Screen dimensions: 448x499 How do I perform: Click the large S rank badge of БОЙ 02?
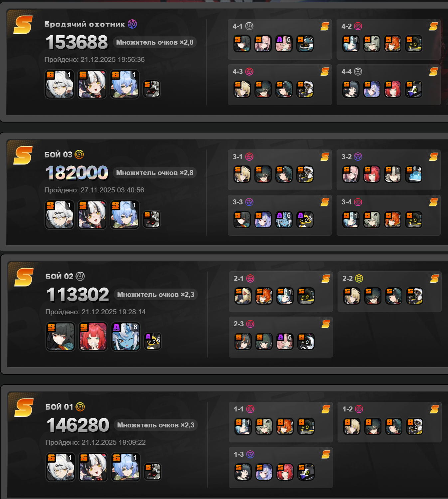tap(24, 277)
